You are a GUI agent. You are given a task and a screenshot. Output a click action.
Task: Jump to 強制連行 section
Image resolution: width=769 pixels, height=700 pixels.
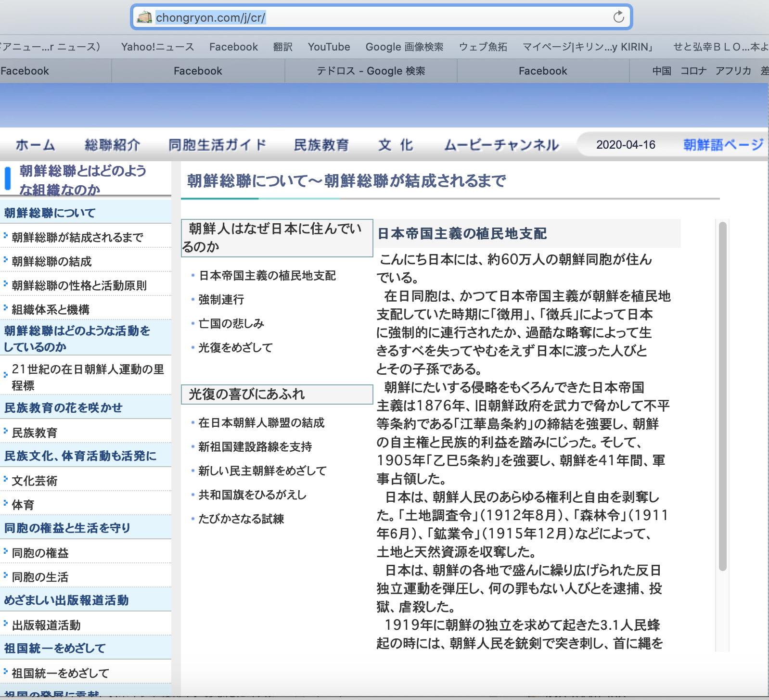pos(221,300)
